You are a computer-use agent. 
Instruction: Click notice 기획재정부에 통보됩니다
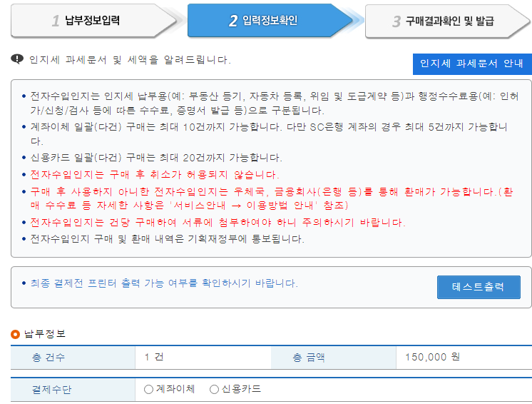[x=168, y=239]
